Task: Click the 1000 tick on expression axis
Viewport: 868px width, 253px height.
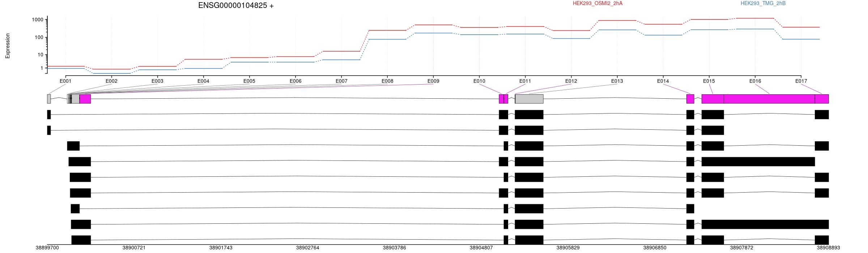Action: pos(38,20)
